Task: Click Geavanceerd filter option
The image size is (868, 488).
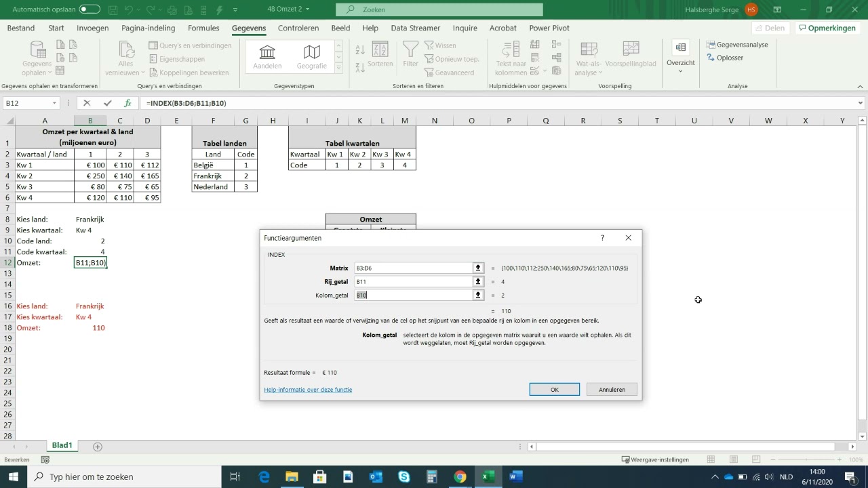Action: click(x=450, y=73)
